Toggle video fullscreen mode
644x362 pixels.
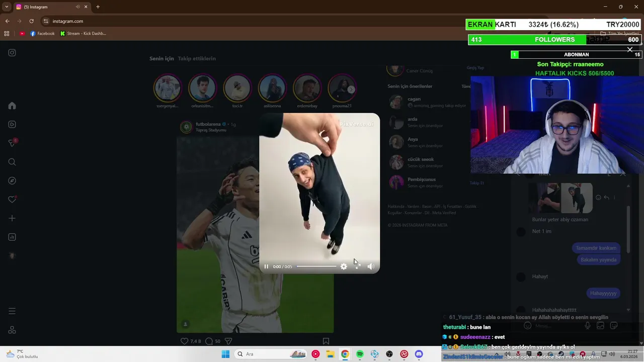(357, 266)
